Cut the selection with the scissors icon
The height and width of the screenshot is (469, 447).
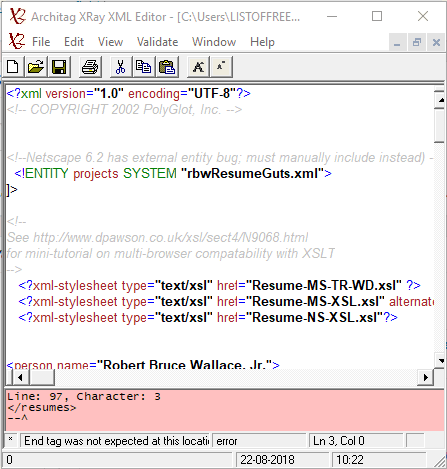click(x=120, y=67)
